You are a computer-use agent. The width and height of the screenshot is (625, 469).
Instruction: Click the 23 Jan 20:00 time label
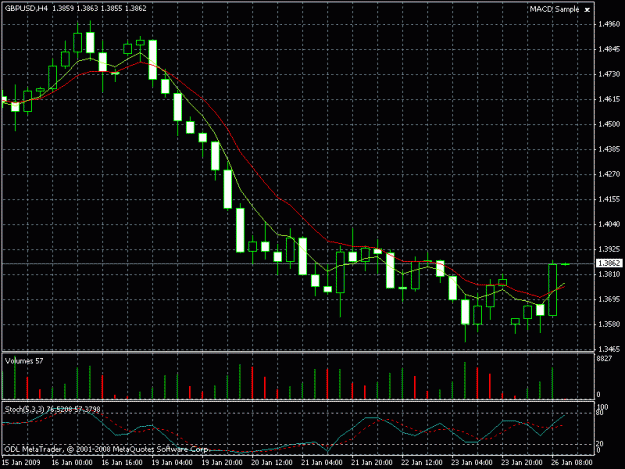pyautogui.click(x=522, y=462)
